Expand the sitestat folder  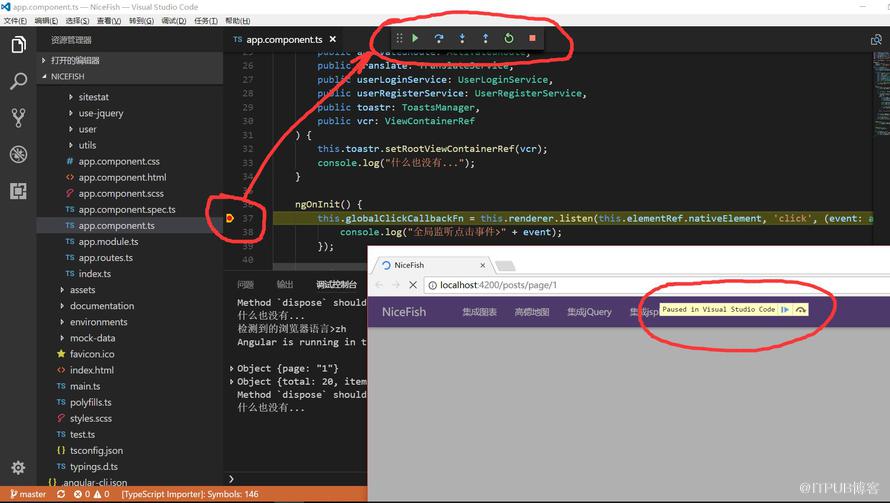coord(93,97)
